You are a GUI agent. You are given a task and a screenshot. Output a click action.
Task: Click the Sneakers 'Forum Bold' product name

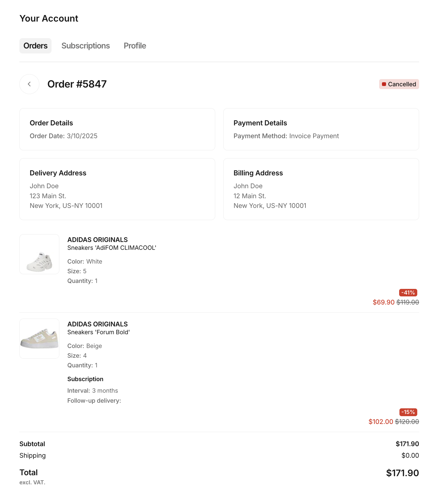click(98, 332)
